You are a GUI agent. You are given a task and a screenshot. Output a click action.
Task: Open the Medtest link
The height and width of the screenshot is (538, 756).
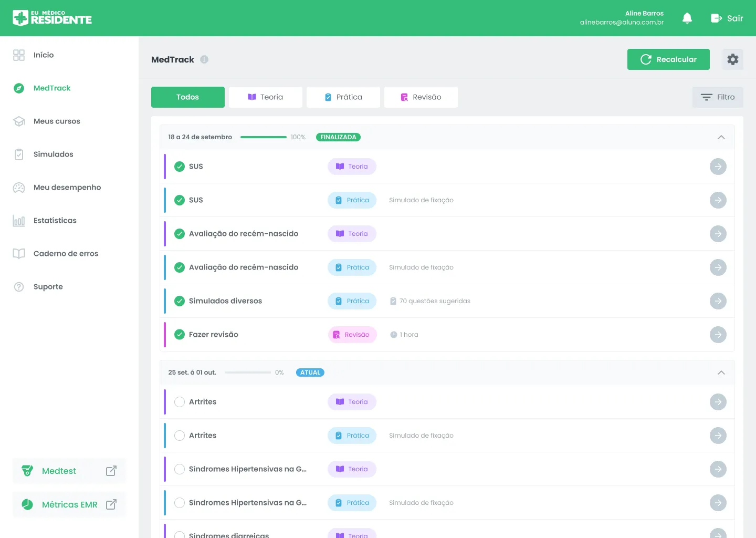coord(69,471)
